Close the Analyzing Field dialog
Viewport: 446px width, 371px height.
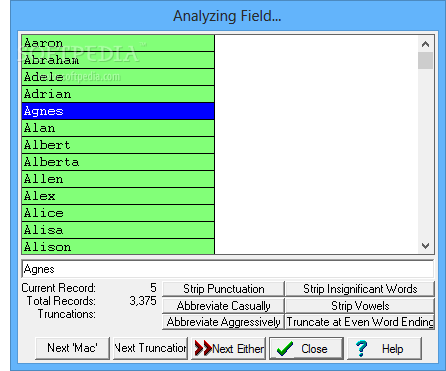[x=307, y=348]
